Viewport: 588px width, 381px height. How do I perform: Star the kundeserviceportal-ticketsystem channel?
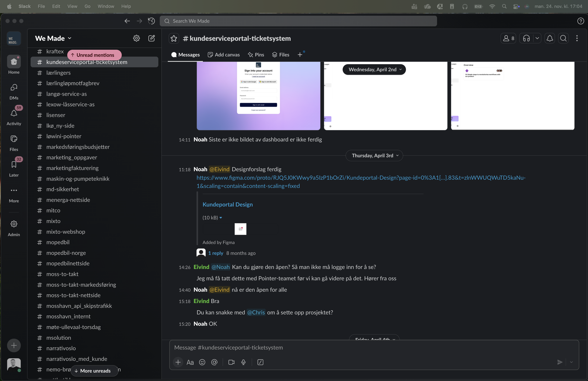(x=174, y=38)
